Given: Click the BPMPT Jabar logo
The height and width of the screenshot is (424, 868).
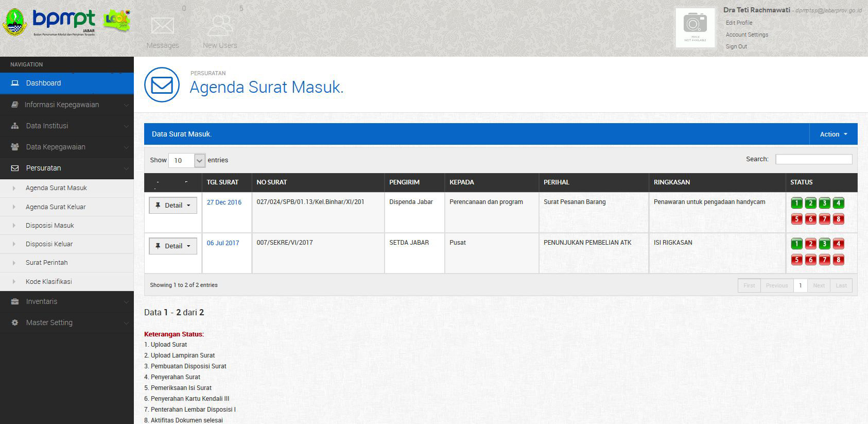Looking at the screenshot, I should (63, 22).
